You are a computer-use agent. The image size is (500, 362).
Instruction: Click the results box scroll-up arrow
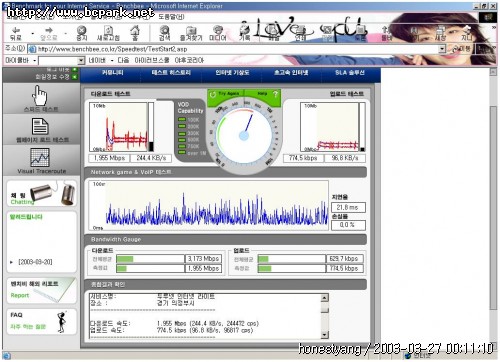(325, 298)
